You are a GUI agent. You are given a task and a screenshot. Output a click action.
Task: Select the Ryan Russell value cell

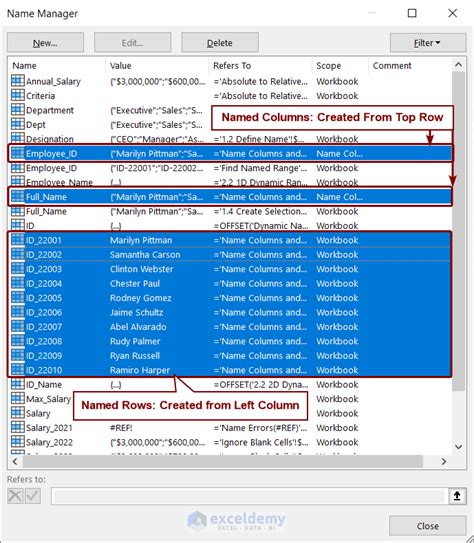(135, 356)
